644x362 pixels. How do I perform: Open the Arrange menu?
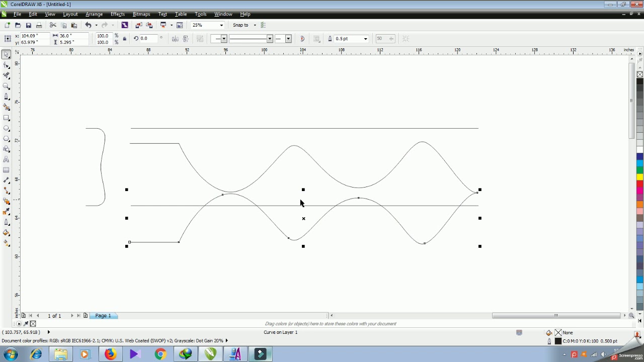pyautogui.click(x=94, y=14)
